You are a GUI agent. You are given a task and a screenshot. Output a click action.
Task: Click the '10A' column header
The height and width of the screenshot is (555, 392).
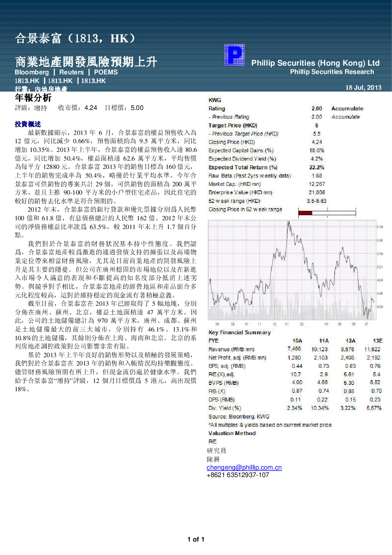[297, 341]
